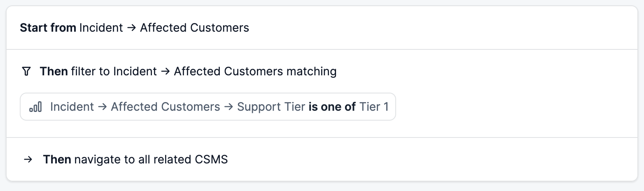The width and height of the screenshot is (644, 191).
Task: Click the 'Start from' label
Action: (x=48, y=28)
